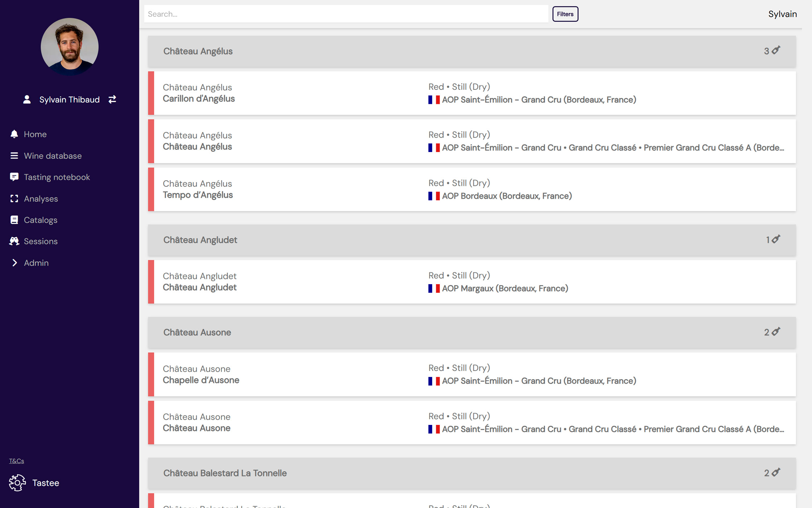This screenshot has width=812, height=508.
Task: Open the Château Angludet wine entry
Action: (472, 282)
